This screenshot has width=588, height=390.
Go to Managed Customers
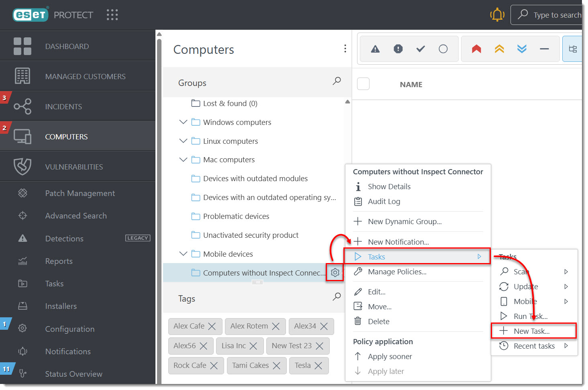pyautogui.click(x=78, y=76)
